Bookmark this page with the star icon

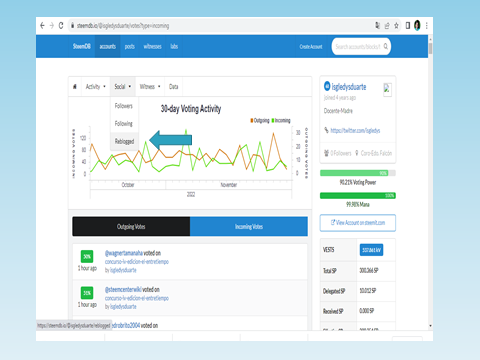tap(396, 26)
